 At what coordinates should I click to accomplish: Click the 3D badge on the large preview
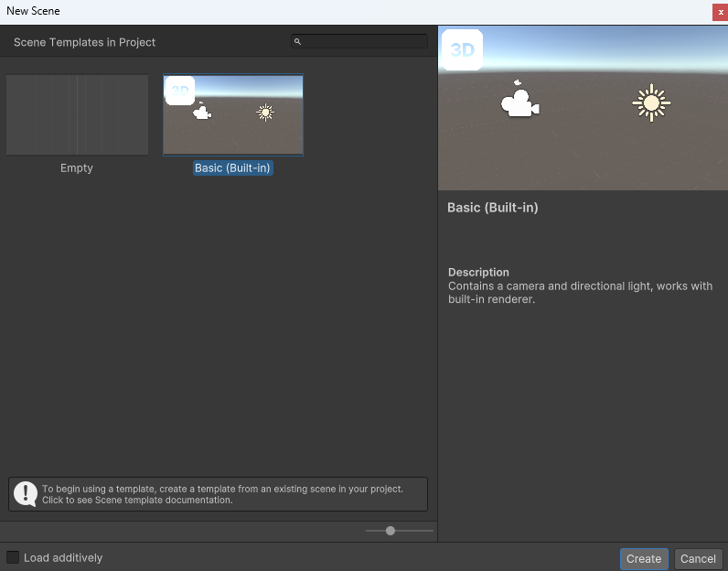[x=463, y=49]
